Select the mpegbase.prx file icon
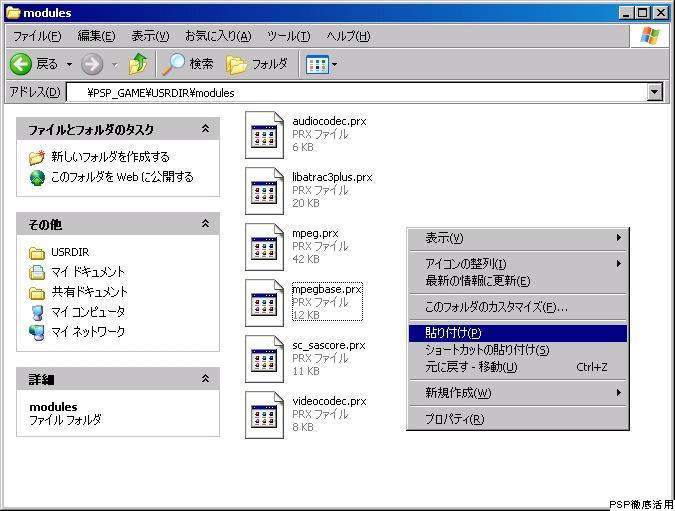This screenshot has height=511, width=675. (x=264, y=303)
